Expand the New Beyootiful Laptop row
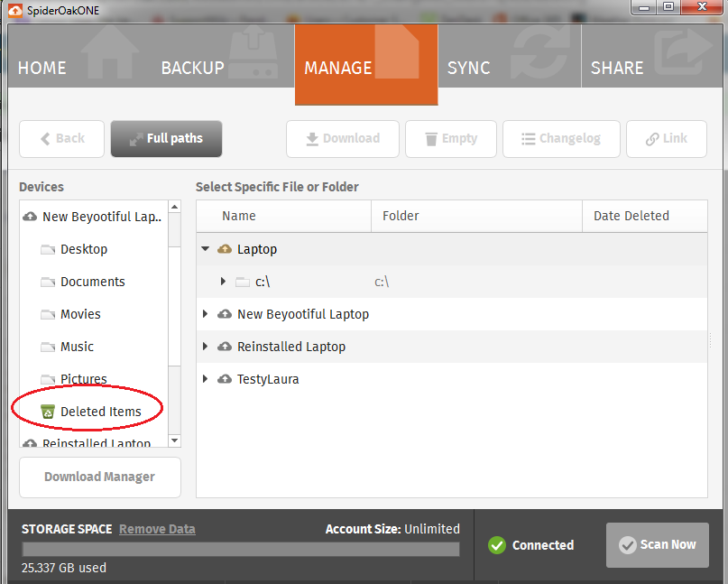The height and width of the screenshot is (584, 728). point(205,314)
